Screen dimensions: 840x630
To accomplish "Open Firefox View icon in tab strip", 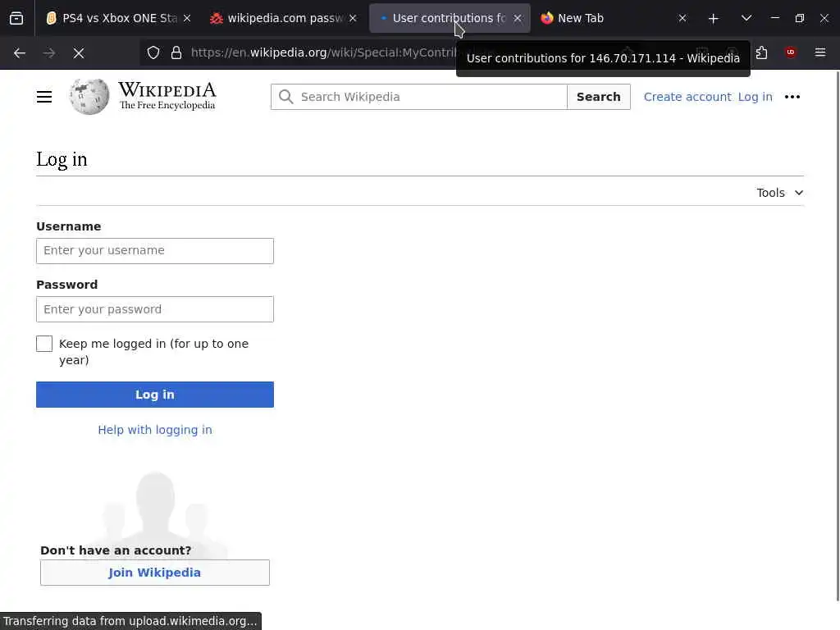I will (16, 18).
